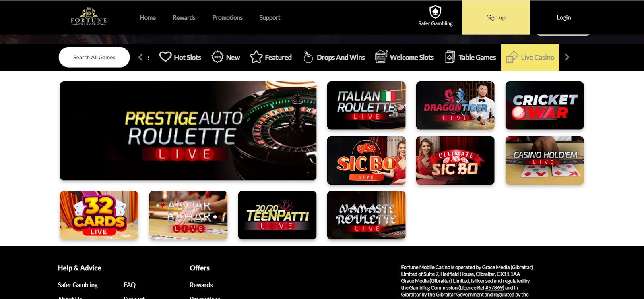Click the Login button
The height and width of the screenshot is (299, 644).
tap(563, 17)
